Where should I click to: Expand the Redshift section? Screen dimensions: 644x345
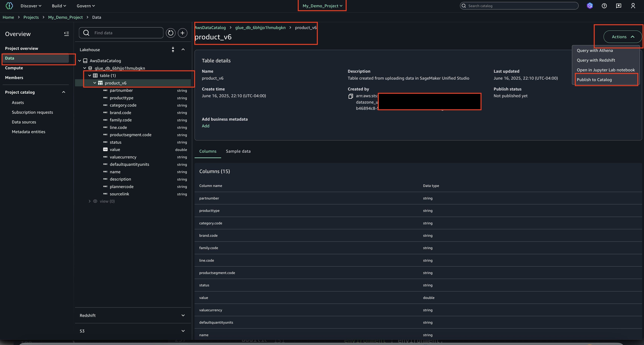(x=183, y=315)
